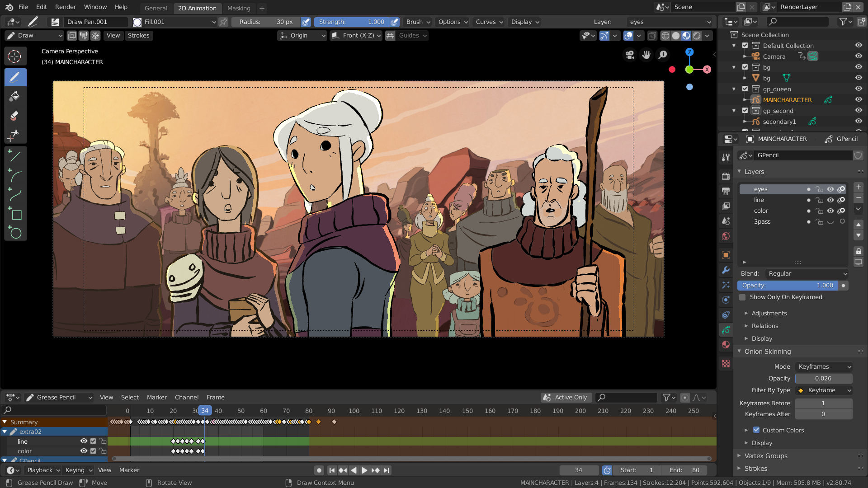Open Modifier Properties with the wrench icon
Viewport: 868px width, 488px height.
point(726,270)
